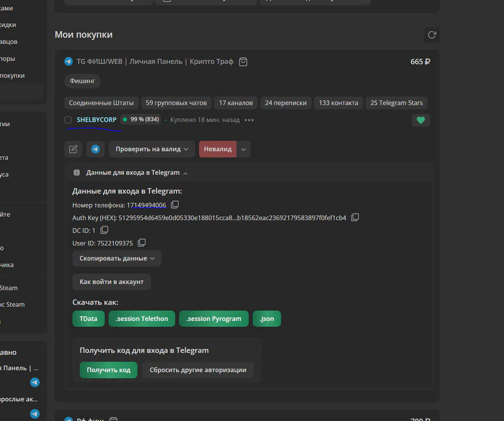Open the SHELBYCORP seller link
Screen dimensions: 504x421
(97, 120)
